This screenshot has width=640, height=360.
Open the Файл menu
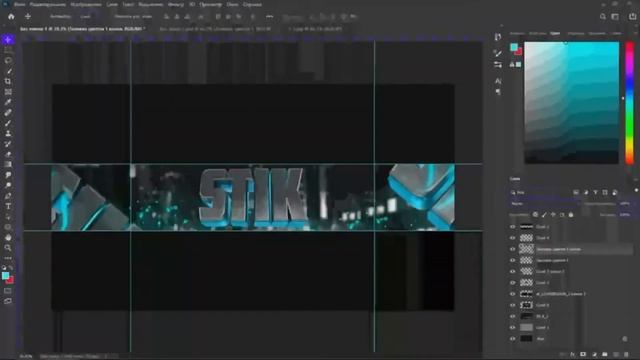(19, 4)
